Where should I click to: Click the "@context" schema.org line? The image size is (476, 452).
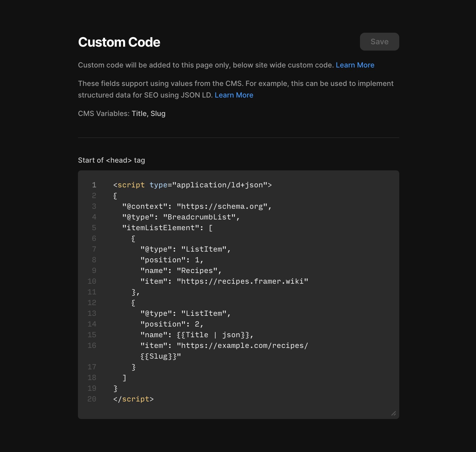pyautogui.click(x=197, y=206)
